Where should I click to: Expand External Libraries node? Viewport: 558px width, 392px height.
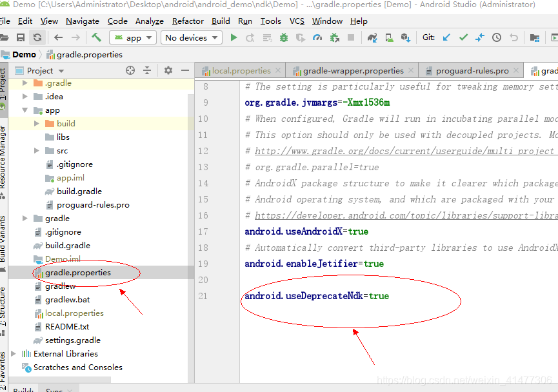pos(13,353)
